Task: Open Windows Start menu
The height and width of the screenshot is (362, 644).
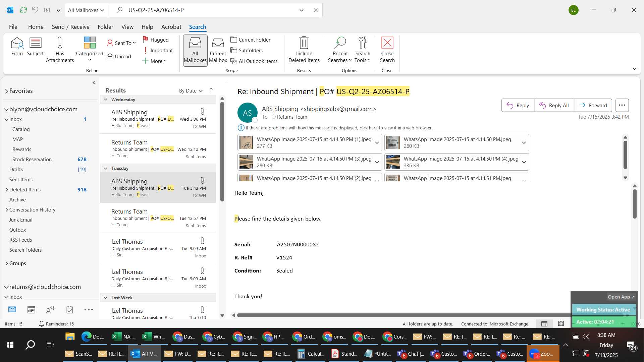Action: click(10, 345)
